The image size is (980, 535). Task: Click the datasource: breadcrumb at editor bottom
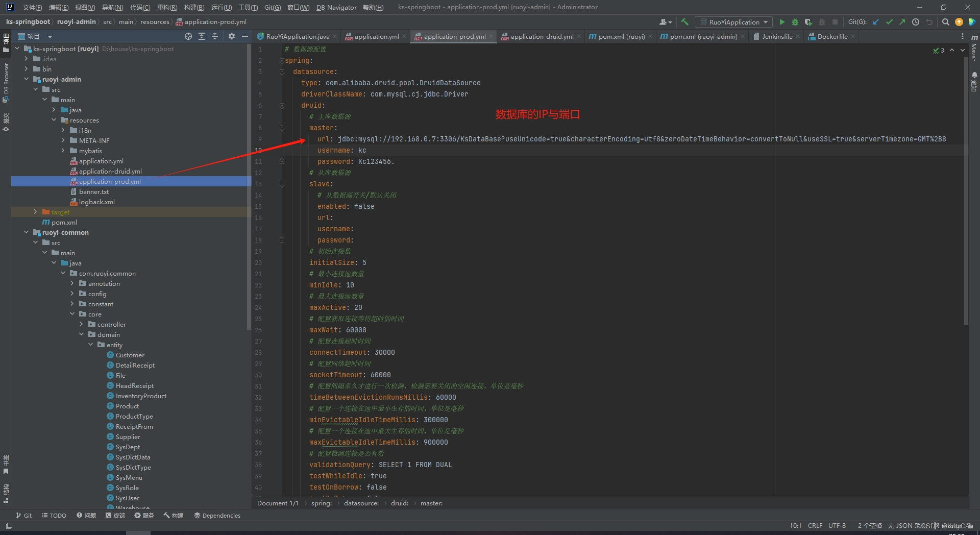(x=361, y=503)
